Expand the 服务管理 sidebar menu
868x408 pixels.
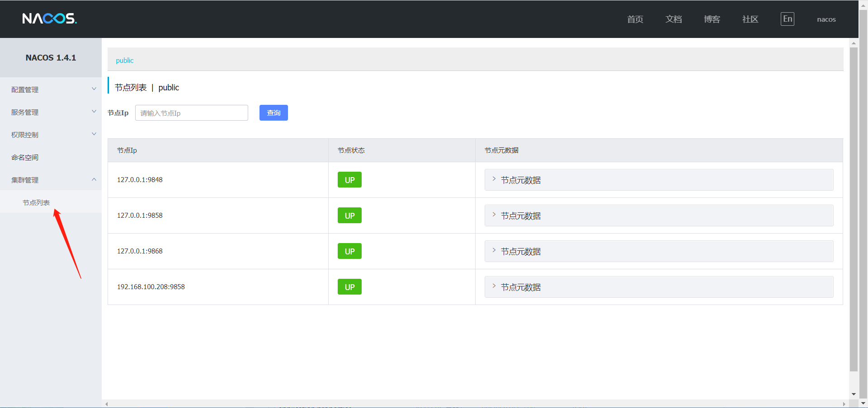tap(51, 112)
